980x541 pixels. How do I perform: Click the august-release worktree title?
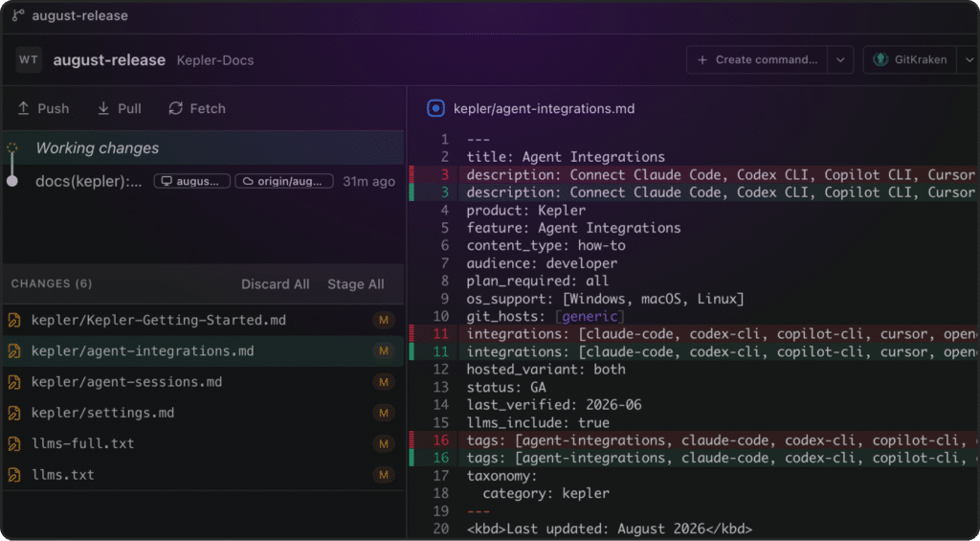(x=109, y=60)
